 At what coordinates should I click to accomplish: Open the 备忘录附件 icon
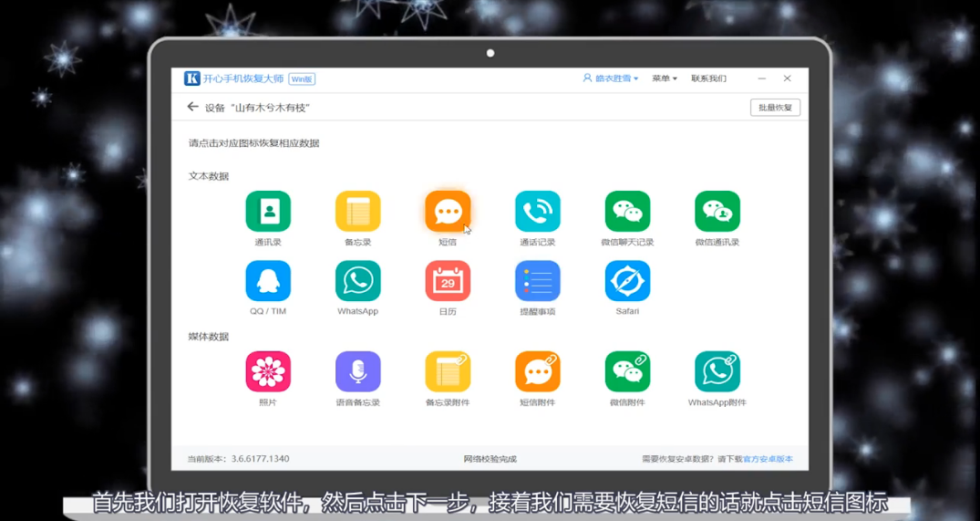(x=448, y=371)
